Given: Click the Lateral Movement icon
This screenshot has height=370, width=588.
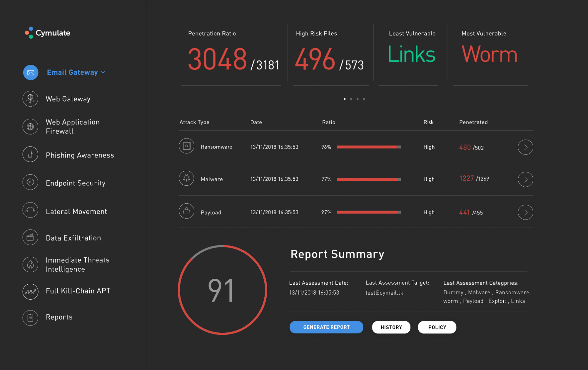Looking at the screenshot, I should (x=30, y=210).
